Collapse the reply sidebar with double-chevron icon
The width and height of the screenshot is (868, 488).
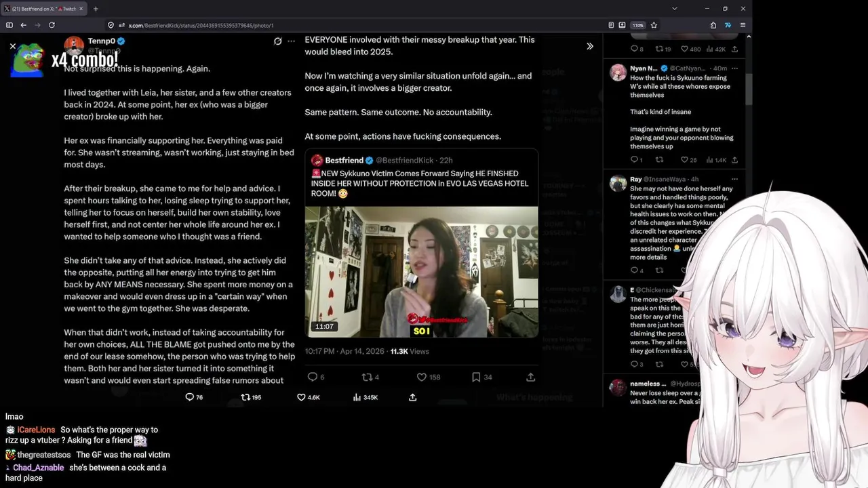(590, 46)
